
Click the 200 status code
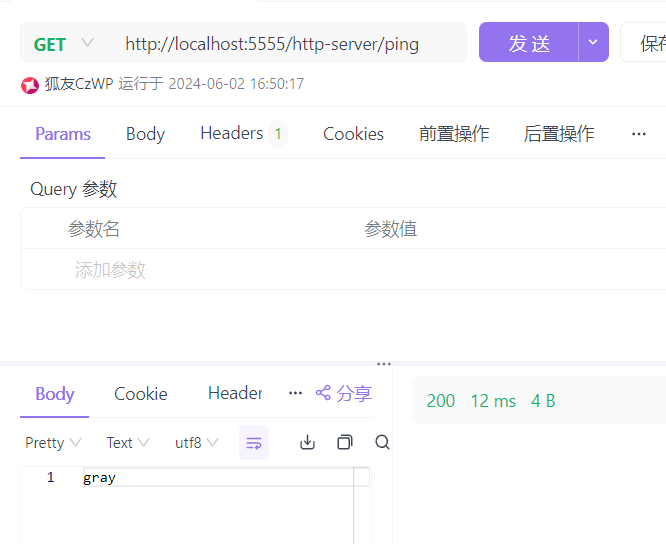(x=441, y=401)
